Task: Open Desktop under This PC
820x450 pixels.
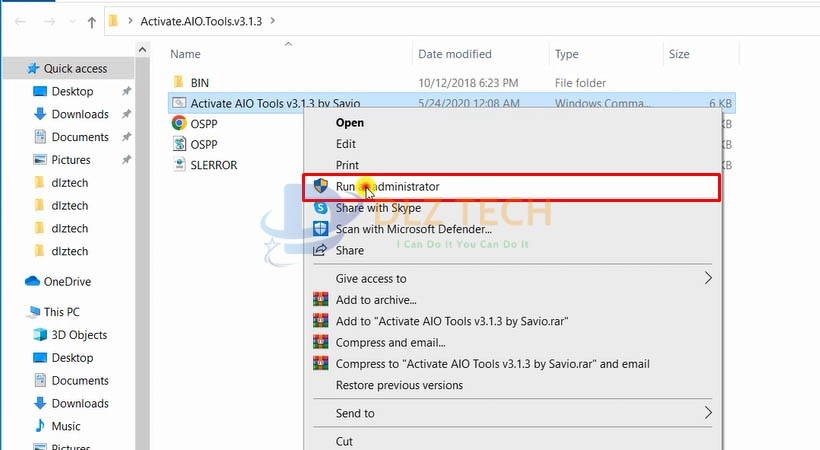Action: [x=72, y=358]
